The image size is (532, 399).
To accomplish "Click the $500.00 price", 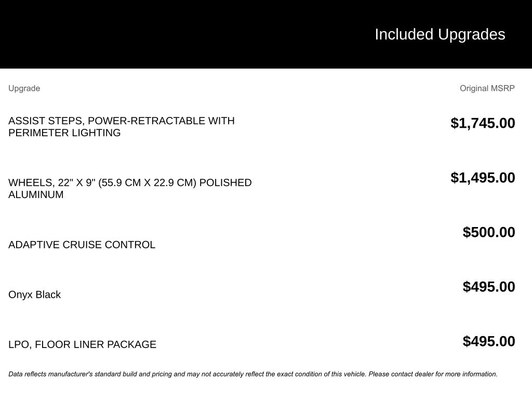I will [489, 232].
